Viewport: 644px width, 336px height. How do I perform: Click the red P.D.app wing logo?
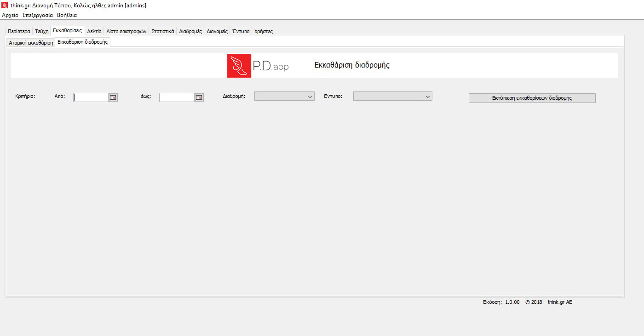click(239, 66)
